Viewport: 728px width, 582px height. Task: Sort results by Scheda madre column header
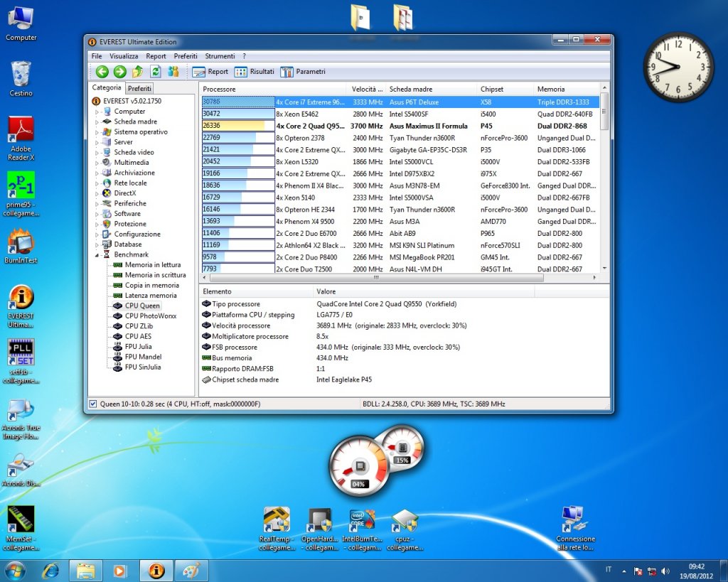click(x=430, y=89)
